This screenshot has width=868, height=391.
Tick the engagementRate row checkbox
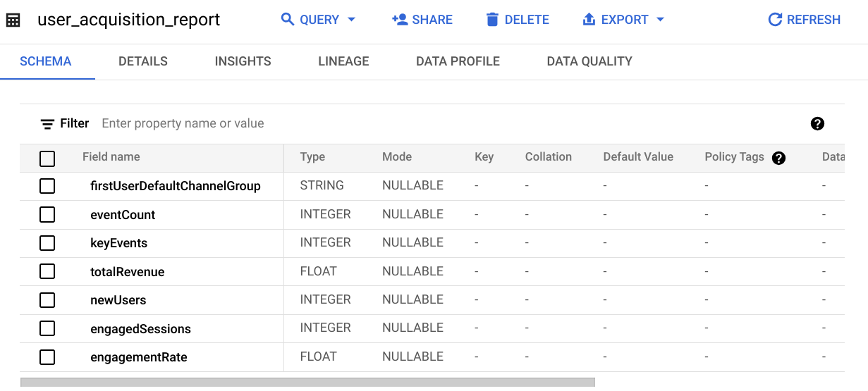(x=47, y=357)
